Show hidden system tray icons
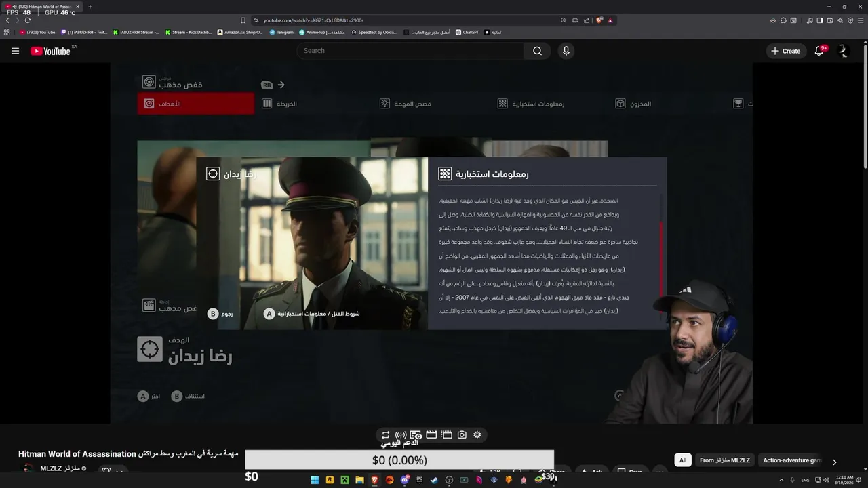Screen dimensions: 868x488 [x=781, y=480]
